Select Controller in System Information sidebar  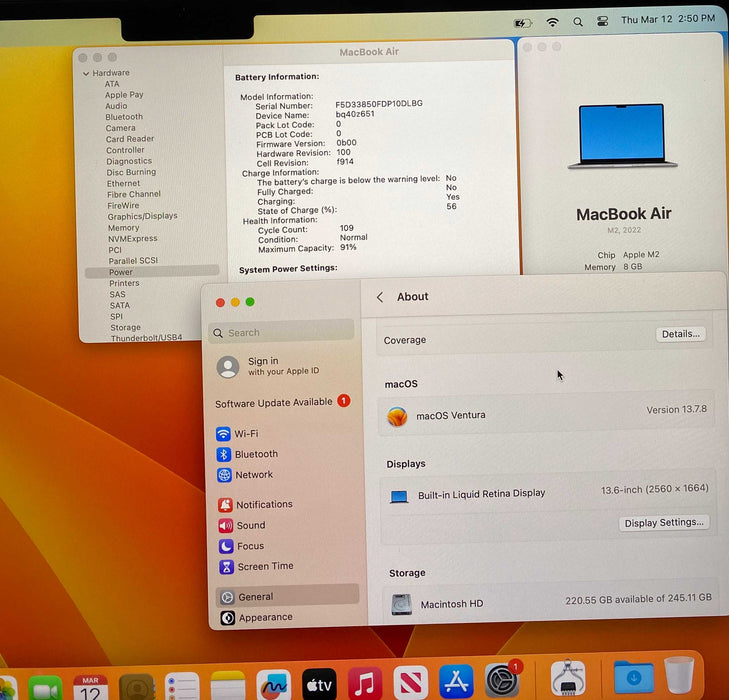[x=125, y=150]
